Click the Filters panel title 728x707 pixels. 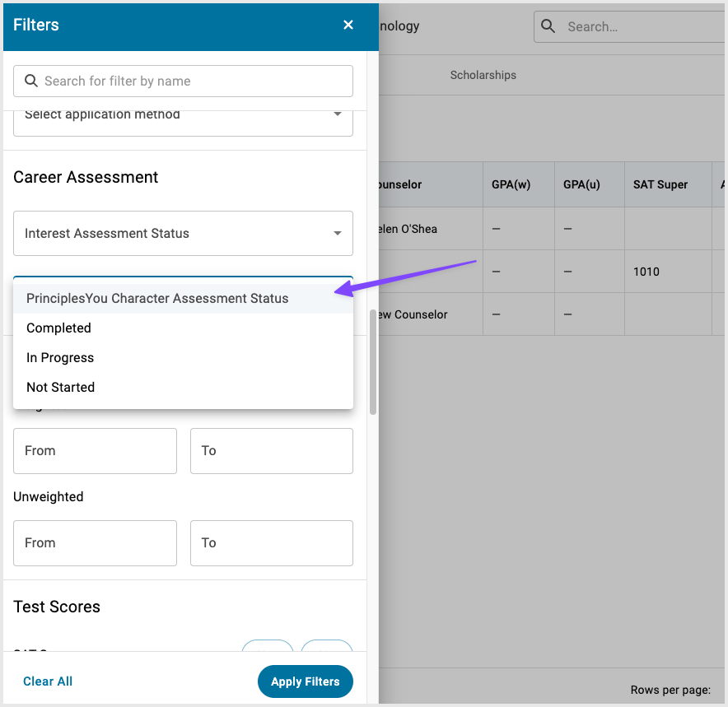click(x=36, y=25)
